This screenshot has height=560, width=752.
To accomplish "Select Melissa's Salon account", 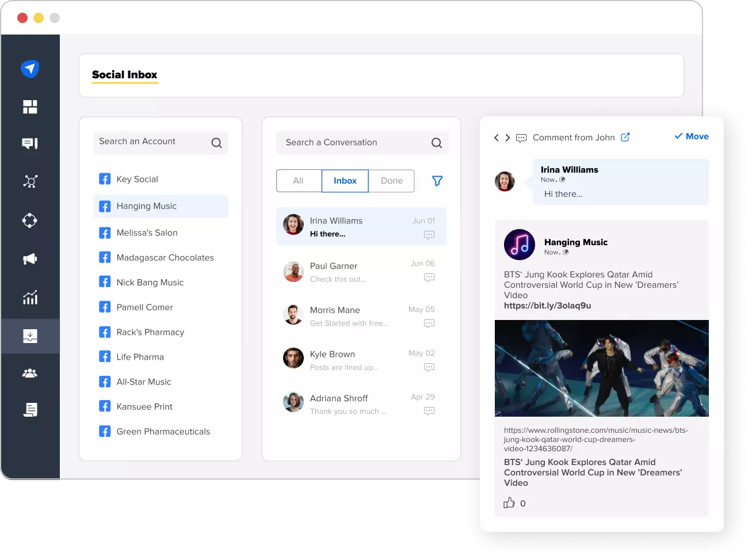I will pyautogui.click(x=147, y=233).
